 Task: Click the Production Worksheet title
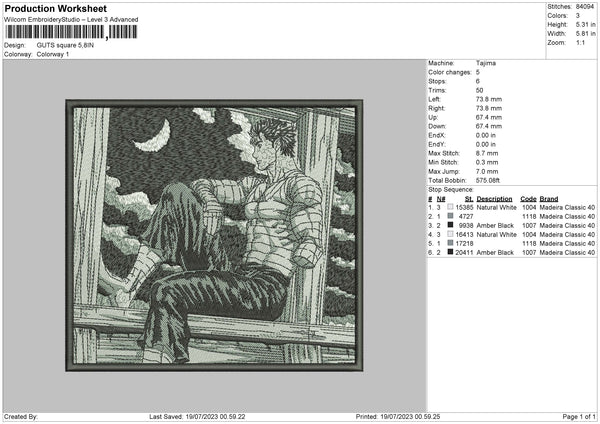[55, 8]
